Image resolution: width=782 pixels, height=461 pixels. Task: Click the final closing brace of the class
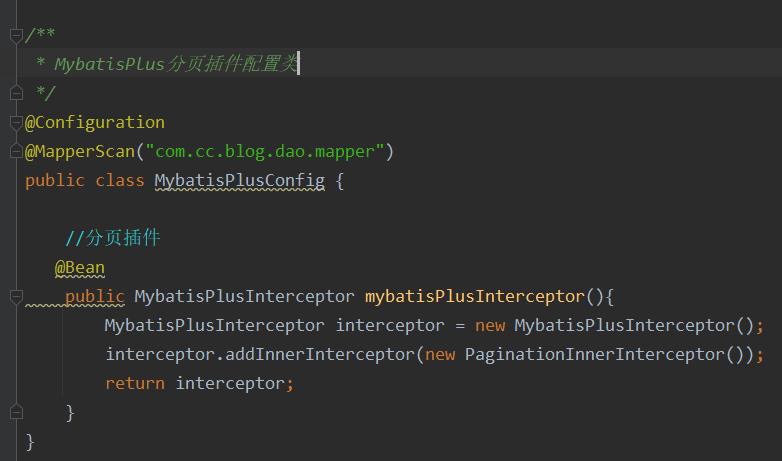(x=30, y=442)
